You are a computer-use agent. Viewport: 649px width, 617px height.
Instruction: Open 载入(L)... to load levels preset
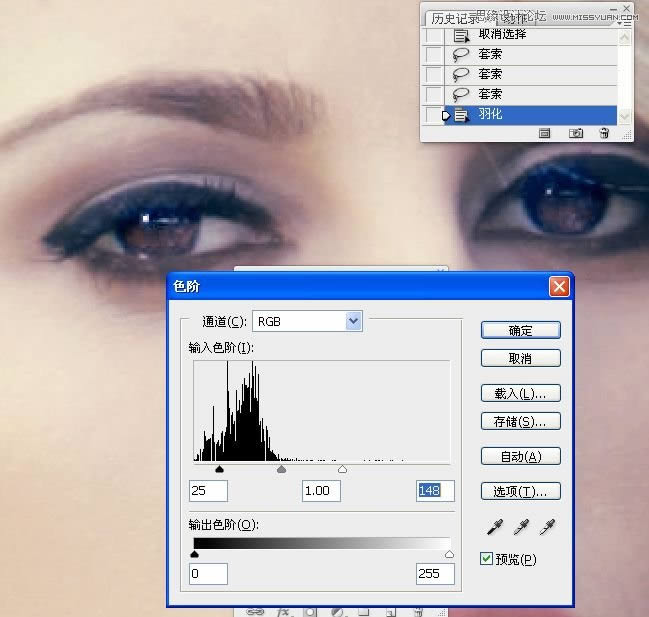520,393
